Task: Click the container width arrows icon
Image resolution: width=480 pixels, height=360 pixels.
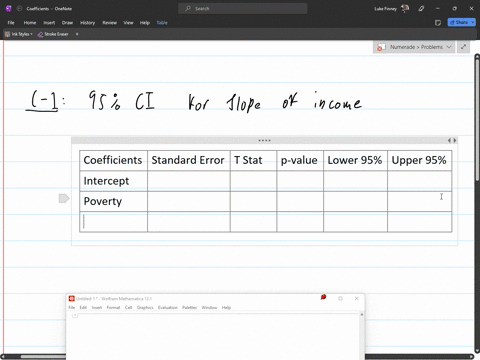Action: click(x=452, y=140)
